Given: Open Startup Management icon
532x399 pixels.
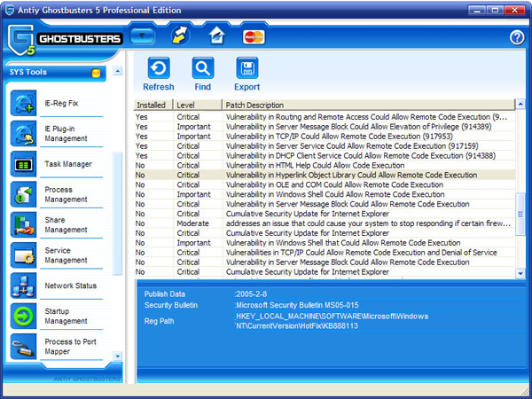Looking at the screenshot, I should [23, 317].
